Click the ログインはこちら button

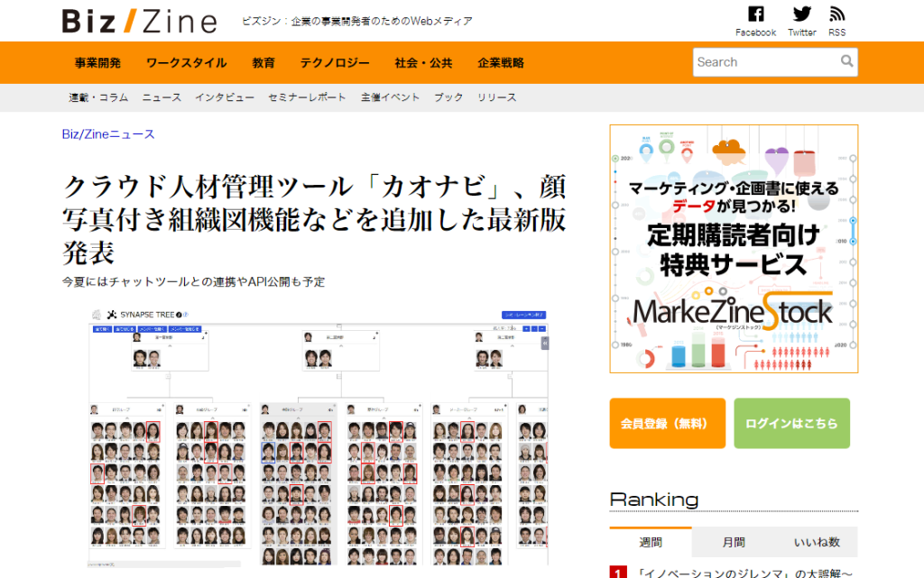(792, 423)
